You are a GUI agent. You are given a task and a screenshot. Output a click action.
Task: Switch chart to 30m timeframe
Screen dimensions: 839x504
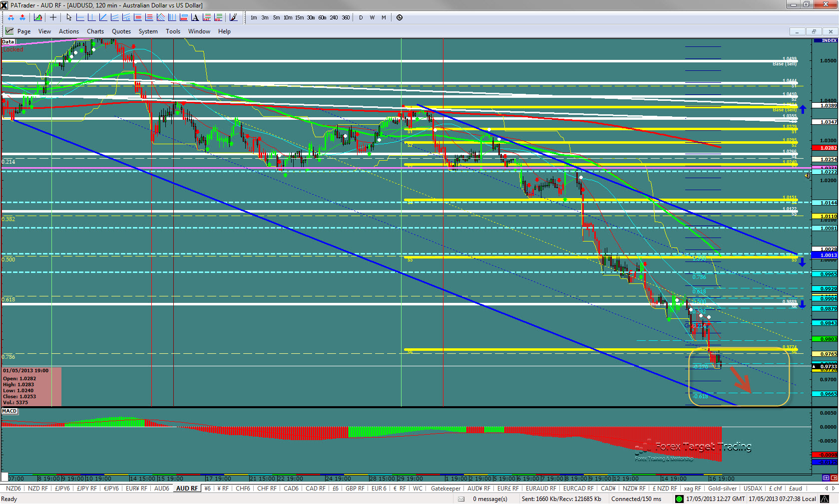click(x=311, y=17)
